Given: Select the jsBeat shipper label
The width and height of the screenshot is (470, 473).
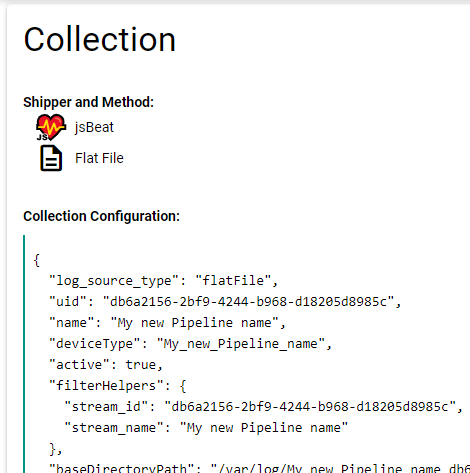Looking at the screenshot, I should [x=94, y=127].
